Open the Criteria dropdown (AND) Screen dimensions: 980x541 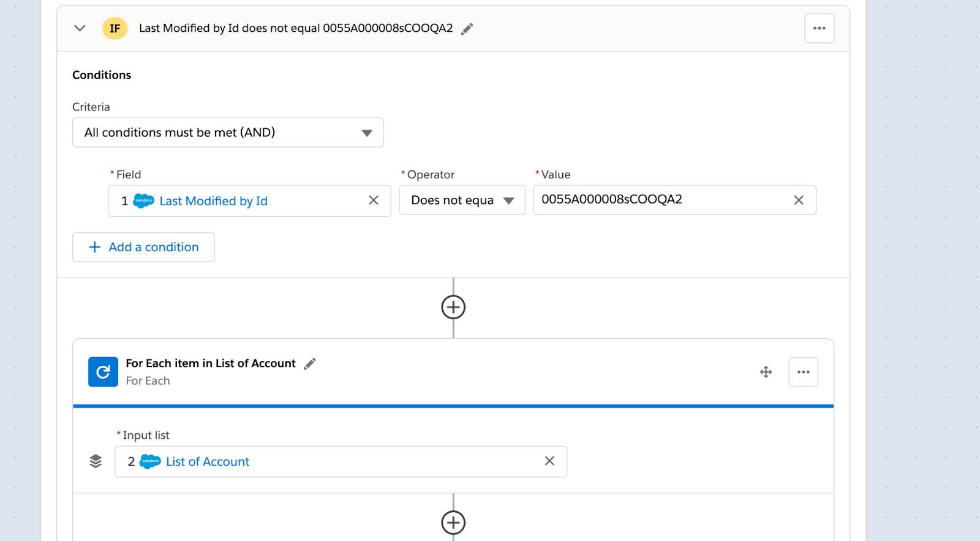click(228, 132)
